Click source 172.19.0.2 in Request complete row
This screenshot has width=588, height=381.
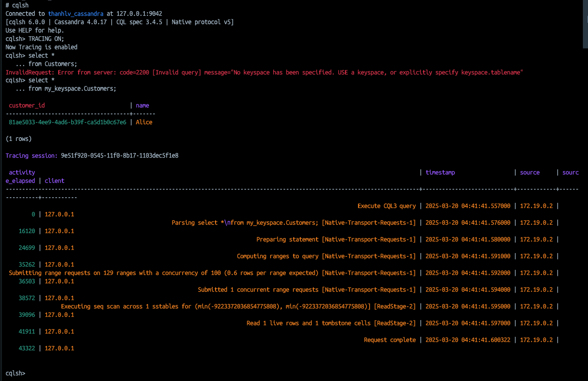(536, 341)
